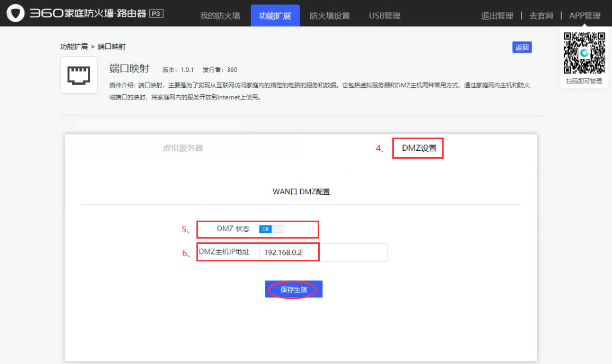Image resolution: width=612 pixels, height=364 pixels.
Task: Click the 扫码即可管理 label under the QR code
Action: click(583, 81)
